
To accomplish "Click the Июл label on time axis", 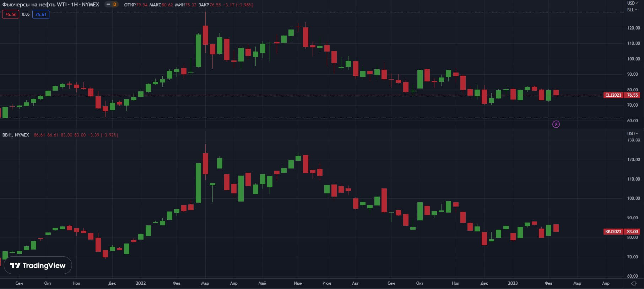I will (x=326, y=283).
